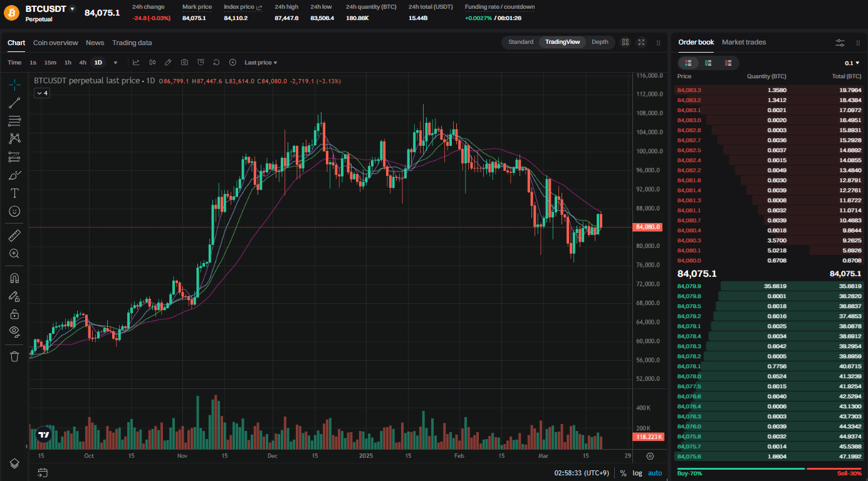Set interval to 1h
The image size is (868, 481).
tap(68, 63)
